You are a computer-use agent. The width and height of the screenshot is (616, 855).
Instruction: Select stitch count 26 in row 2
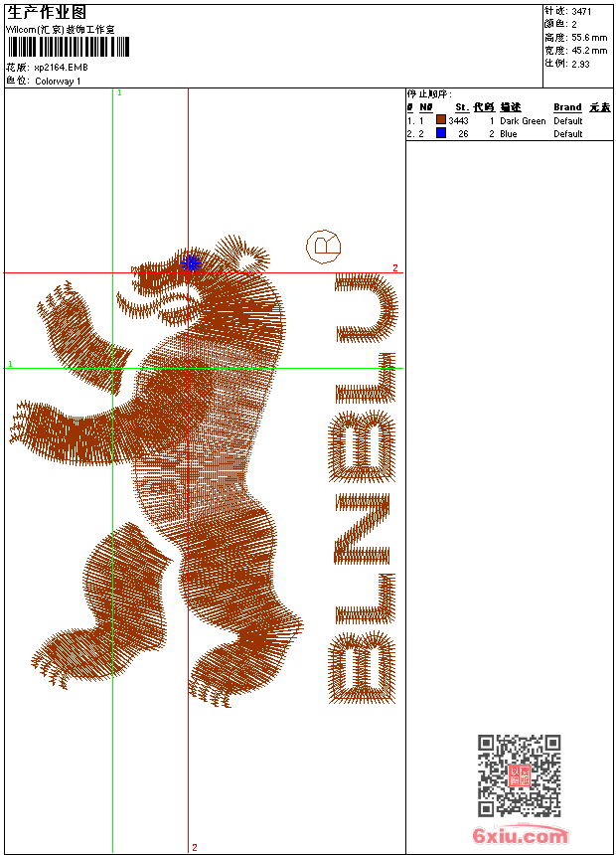[x=463, y=134]
